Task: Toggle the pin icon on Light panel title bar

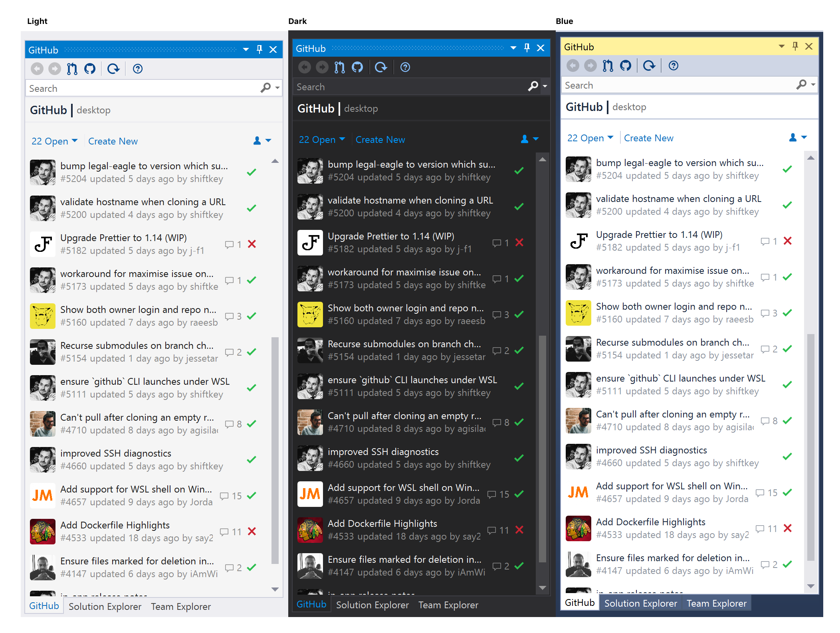Action: click(260, 49)
